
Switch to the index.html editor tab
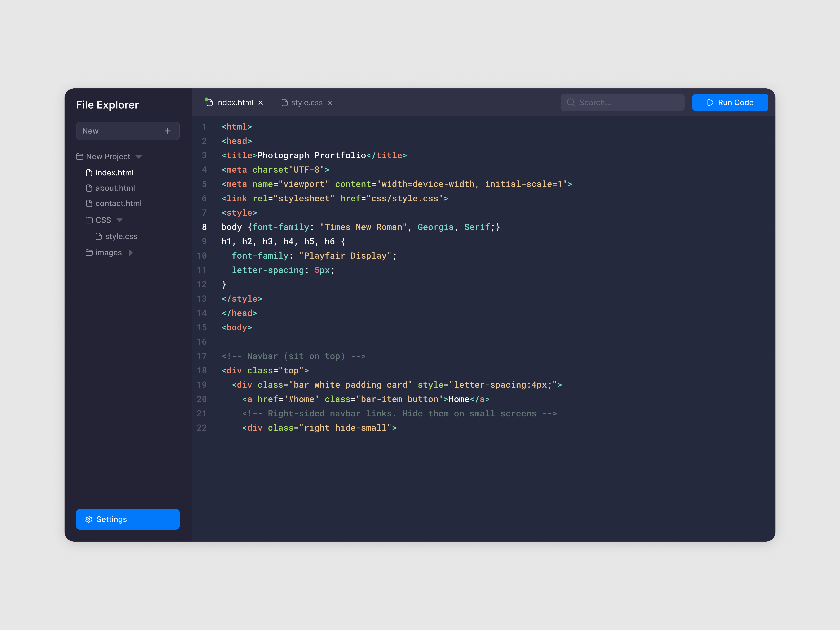coord(234,103)
